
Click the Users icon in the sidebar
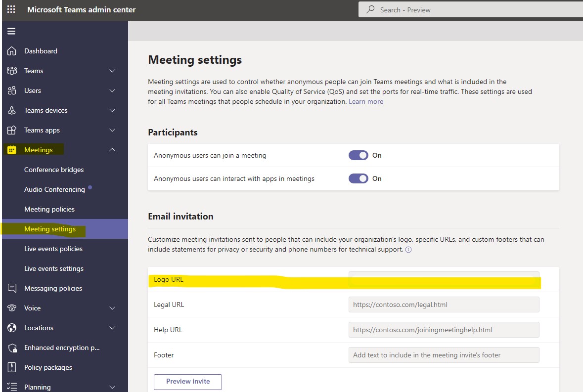click(12, 90)
